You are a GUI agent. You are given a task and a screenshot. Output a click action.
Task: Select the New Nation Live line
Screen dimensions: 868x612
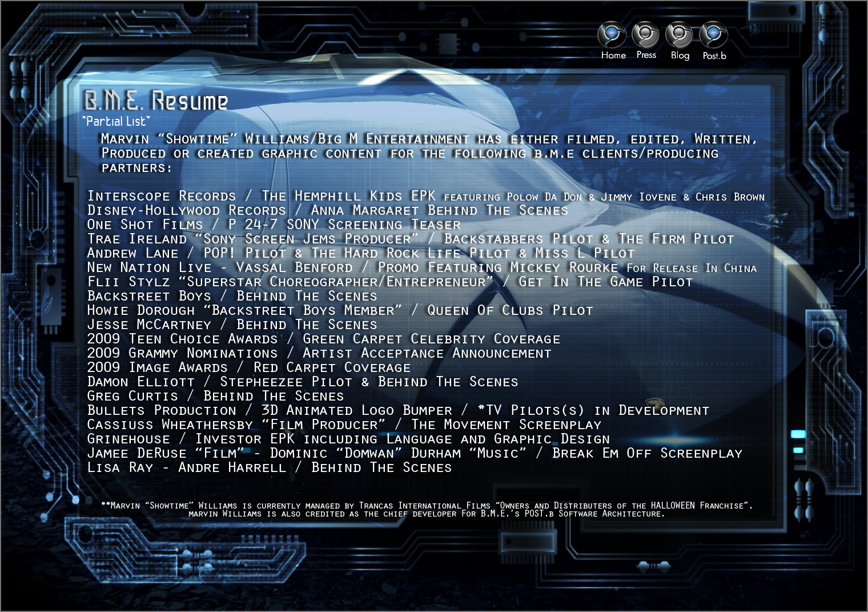tap(422, 267)
